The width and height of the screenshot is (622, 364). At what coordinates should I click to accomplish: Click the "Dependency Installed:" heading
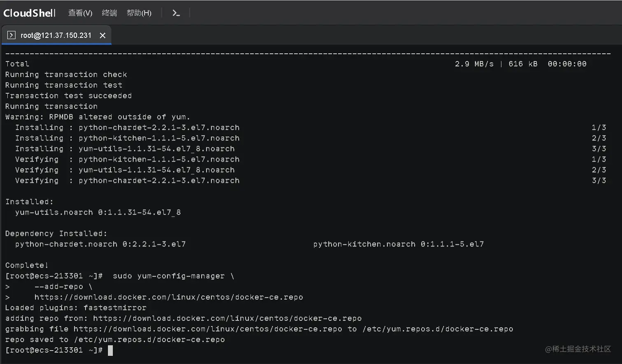56,234
